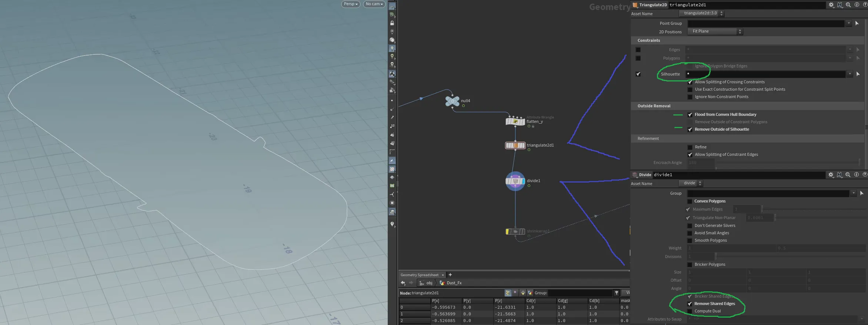Toggle Flood from Convex Hull Boundary
Image resolution: width=868 pixels, height=325 pixels.
[x=690, y=115]
